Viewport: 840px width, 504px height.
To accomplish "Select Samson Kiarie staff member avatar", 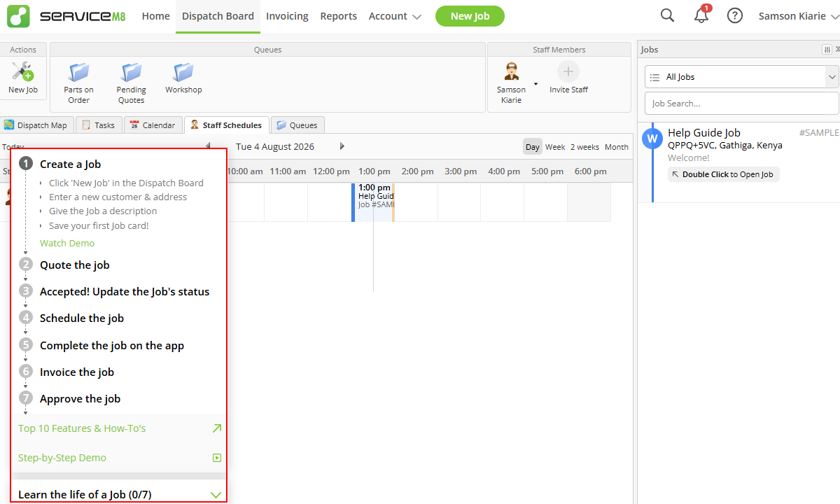I will (x=512, y=71).
